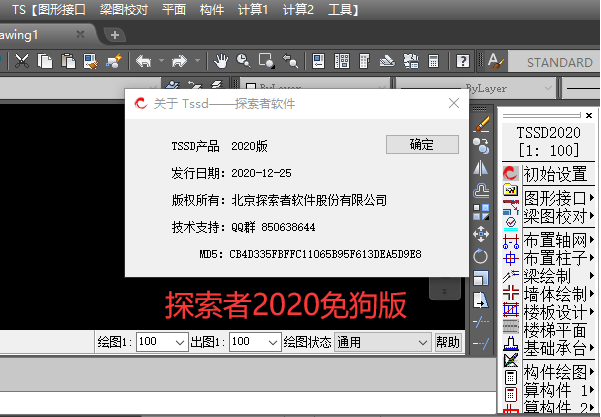Expand the 楼板设计 submenu
Image resolution: width=601 pixels, height=417 pixels.
[x=592, y=312]
